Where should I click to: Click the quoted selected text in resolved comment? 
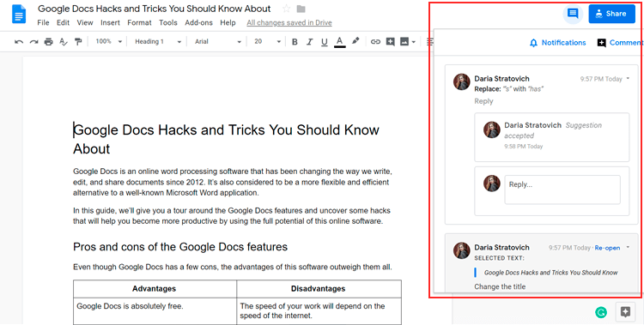pos(550,273)
